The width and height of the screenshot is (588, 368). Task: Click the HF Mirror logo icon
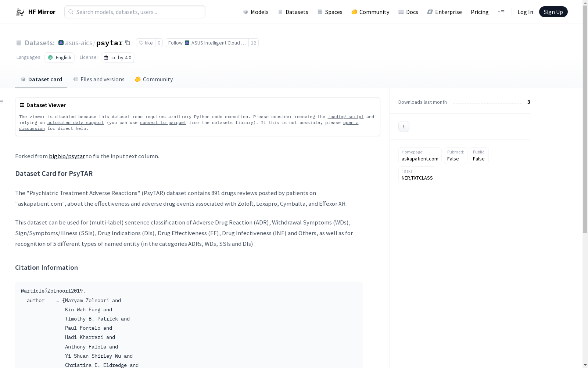(20, 12)
